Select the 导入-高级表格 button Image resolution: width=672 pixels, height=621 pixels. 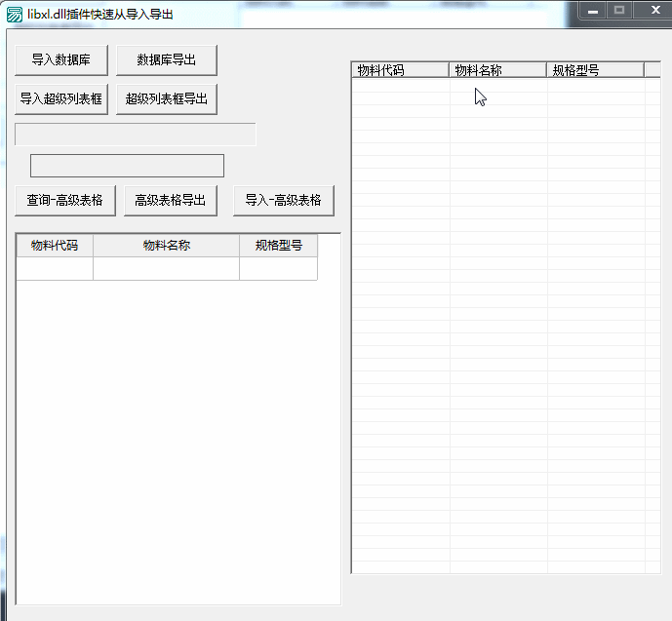pyautogui.click(x=284, y=201)
